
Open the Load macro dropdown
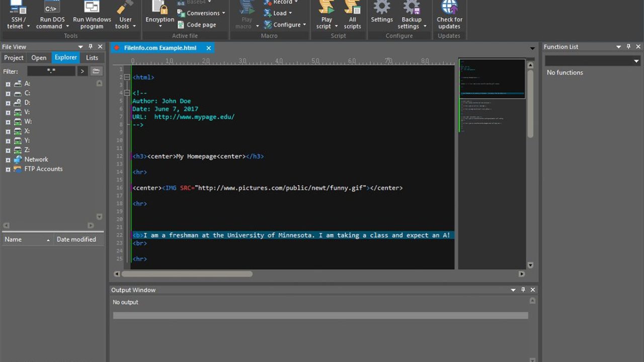[277, 13]
